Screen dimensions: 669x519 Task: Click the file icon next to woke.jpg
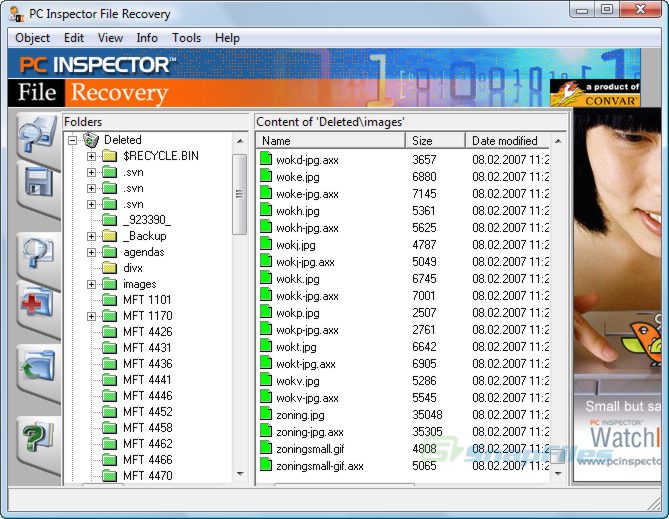click(x=266, y=176)
